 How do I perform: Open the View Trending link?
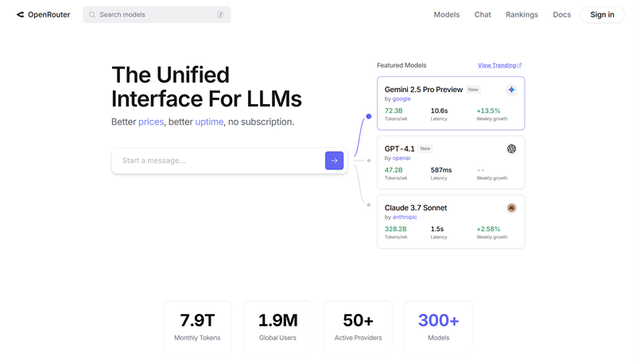pos(496,65)
